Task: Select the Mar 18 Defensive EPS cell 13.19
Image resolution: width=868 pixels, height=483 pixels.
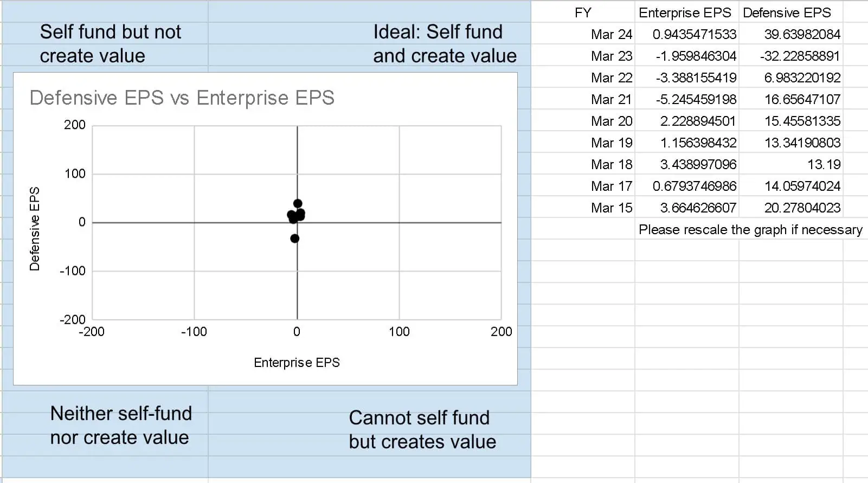Action: pos(790,164)
